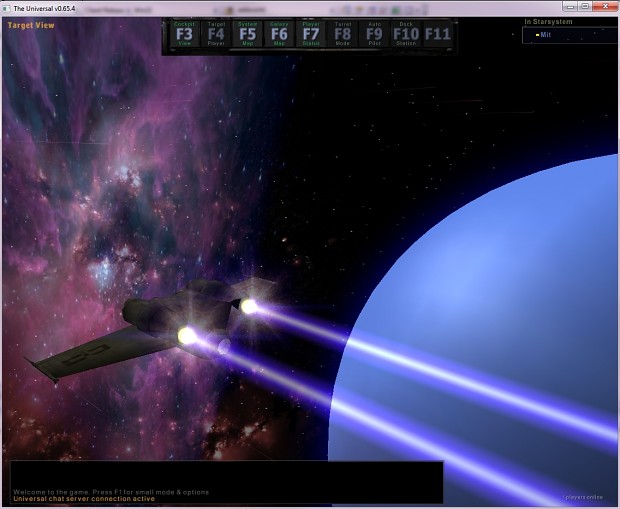Switch to F3 Cockpit View
Screen dimensions: 620x509
(x=184, y=34)
